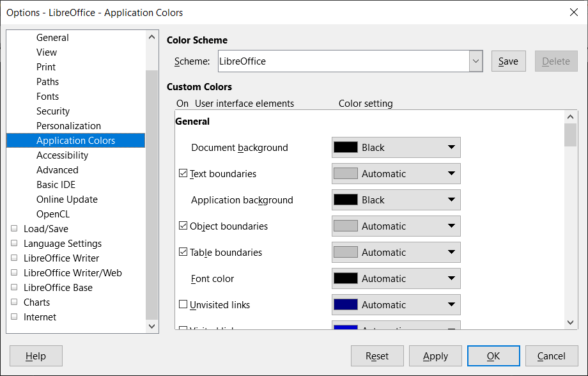The height and width of the screenshot is (376, 588).
Task: Expand the LibreOffice Writer tree node
Action: (x=14, y=258)
